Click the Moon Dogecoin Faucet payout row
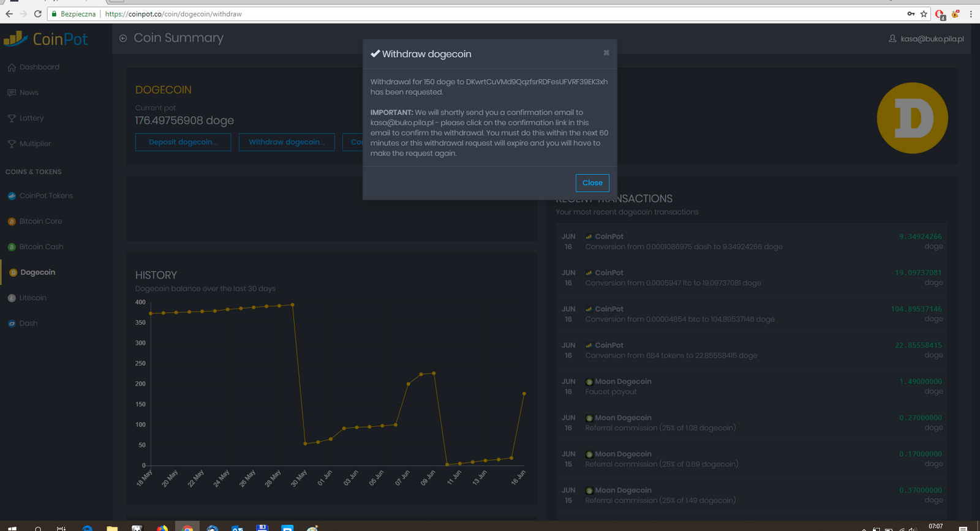This screenshot has height=531, width=980. [x=752, y=386]
